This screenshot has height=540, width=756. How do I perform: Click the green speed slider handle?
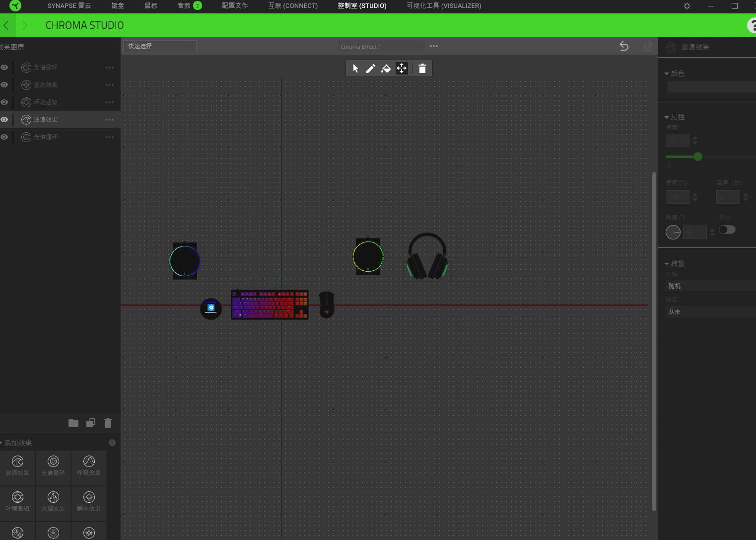(698, 156)
